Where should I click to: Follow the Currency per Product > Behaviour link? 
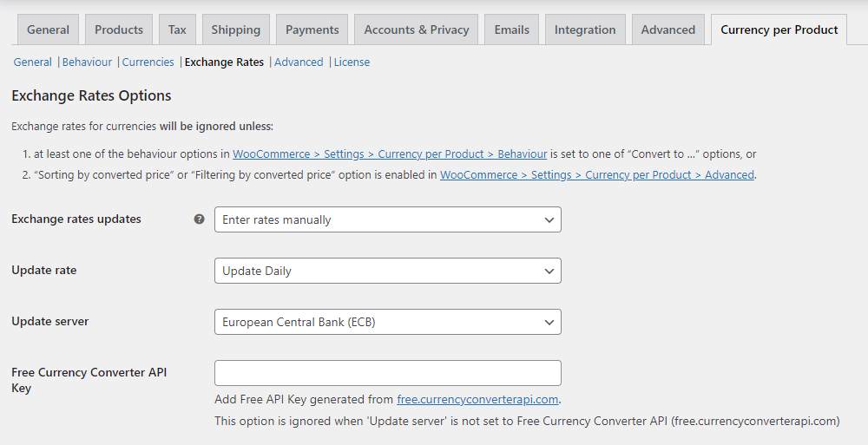390,154
